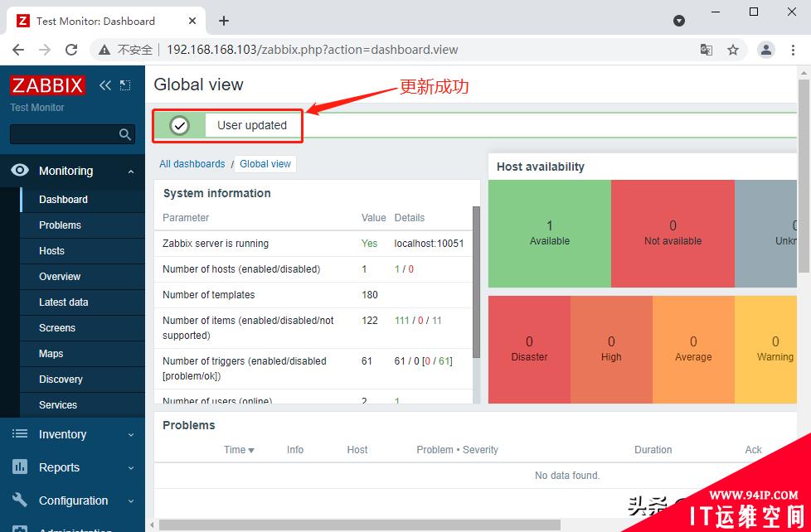Click the Disaster severity tile
This screenshot has width=811, height=532.
(529, 349)
